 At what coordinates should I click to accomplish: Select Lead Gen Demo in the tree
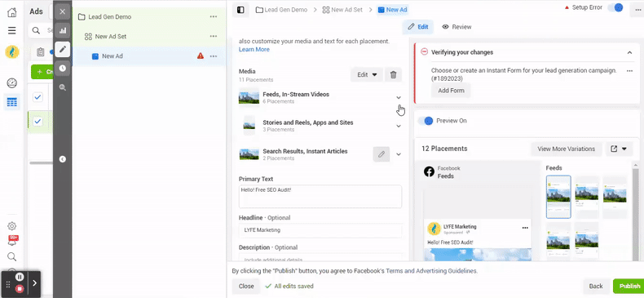coord(109,17)
